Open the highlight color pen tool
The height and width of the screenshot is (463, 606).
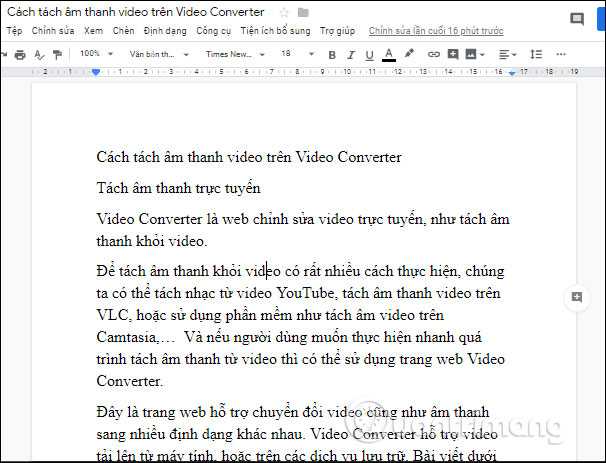click(409, 53)
